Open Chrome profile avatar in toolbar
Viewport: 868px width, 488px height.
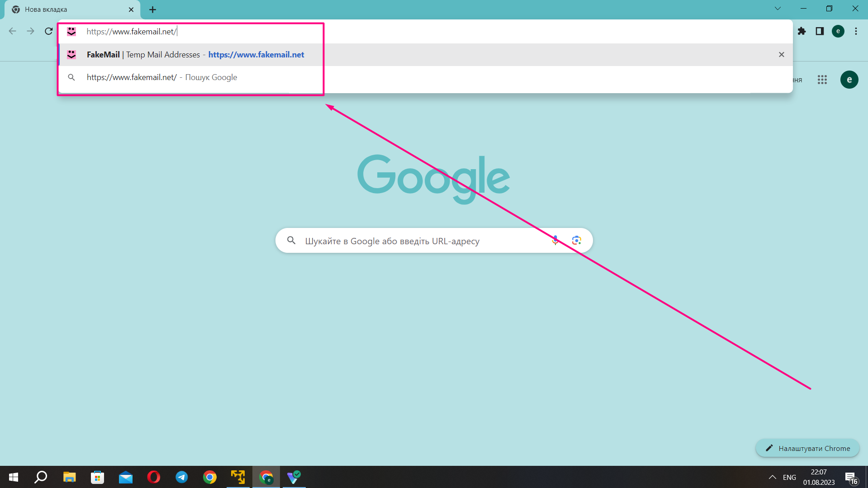point(838,31)
